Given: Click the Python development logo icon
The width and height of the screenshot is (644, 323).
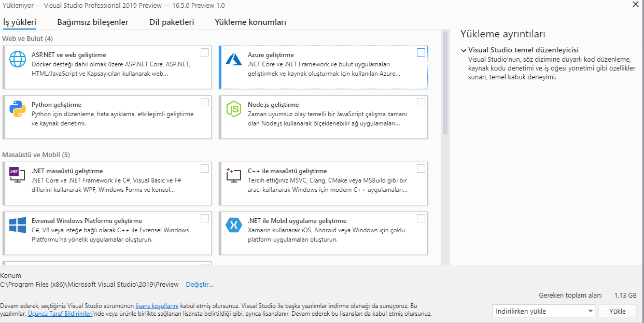Looking at the screenshot, I should tap(18, 109).
